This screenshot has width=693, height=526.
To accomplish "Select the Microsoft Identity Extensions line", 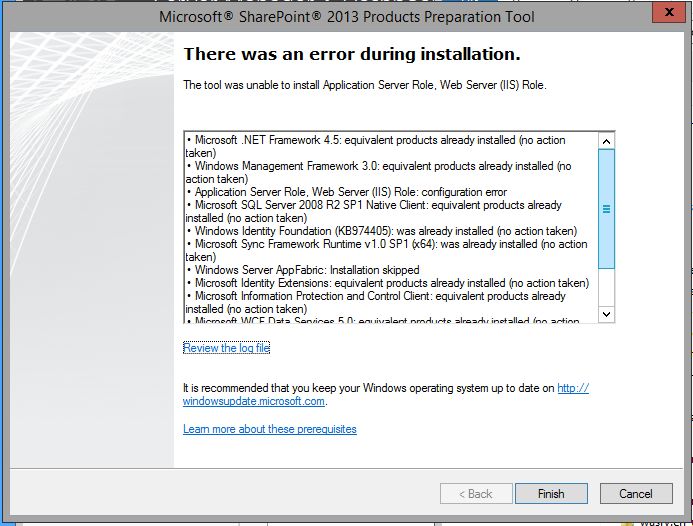I will pos(388,282).
